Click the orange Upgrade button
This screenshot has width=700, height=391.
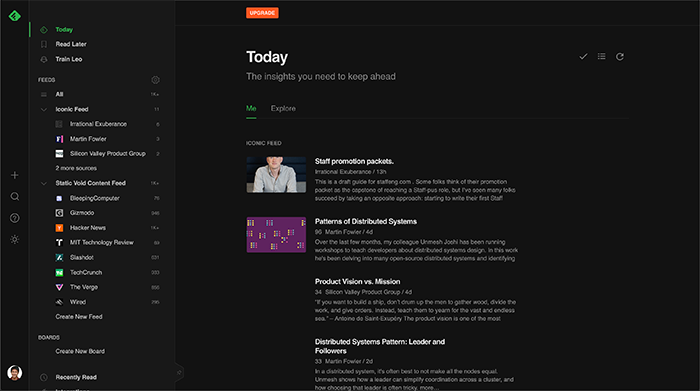[x=262, y=13]
